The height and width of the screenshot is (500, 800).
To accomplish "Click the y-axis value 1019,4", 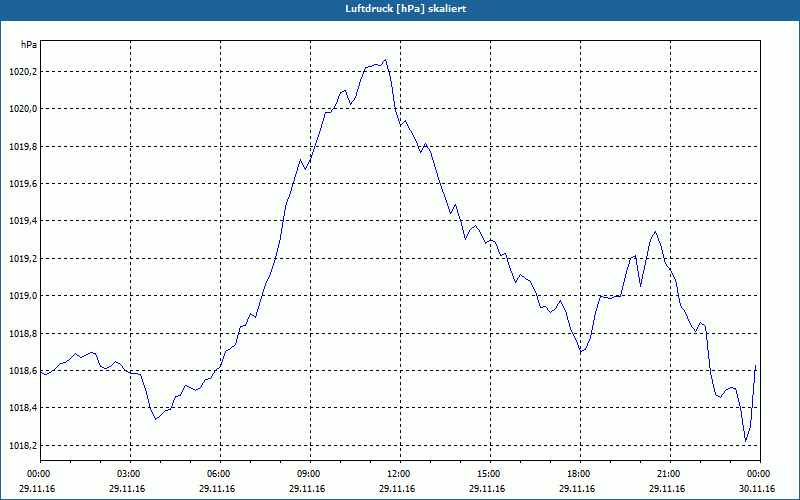I will (22, 221).
